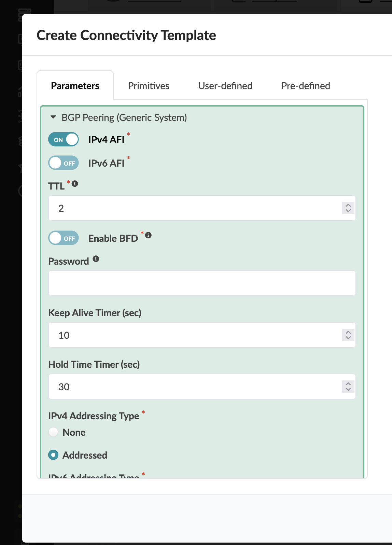
Task: Click the Password input field
Action: pos(202,283)
